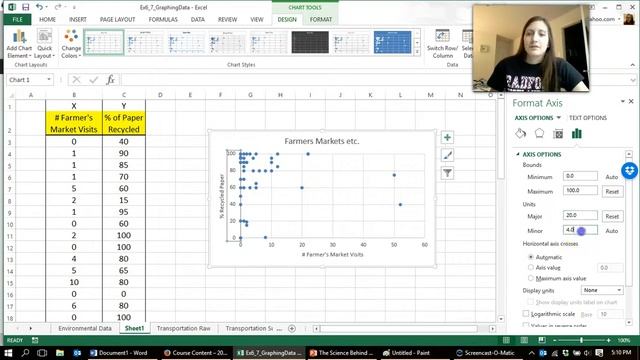This screenshot has height=360, width=640.
Task: Click the formula bar cancel X icon
Action: click(76, 80)
